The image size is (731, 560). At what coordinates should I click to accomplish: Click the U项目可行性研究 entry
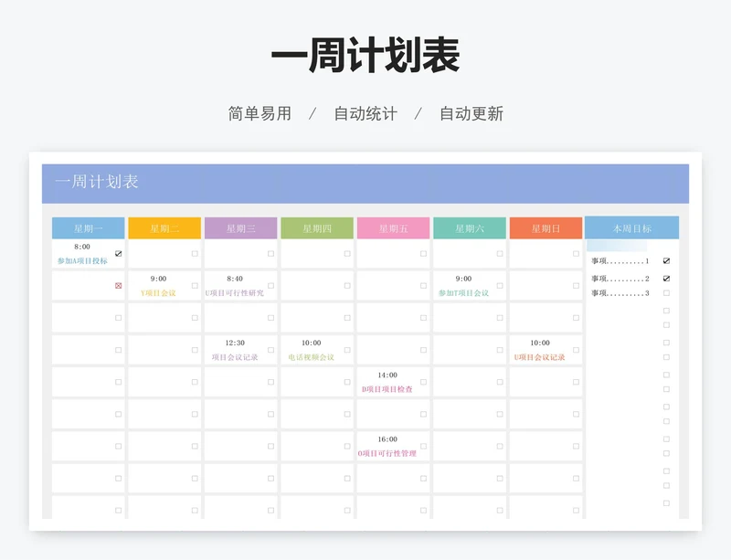coord(235,293)
